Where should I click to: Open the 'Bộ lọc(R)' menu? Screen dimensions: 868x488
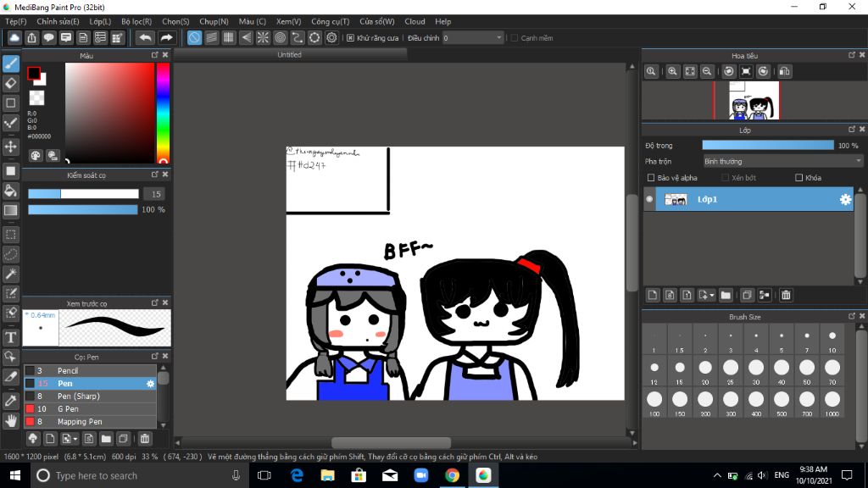(x=136, y=21)
